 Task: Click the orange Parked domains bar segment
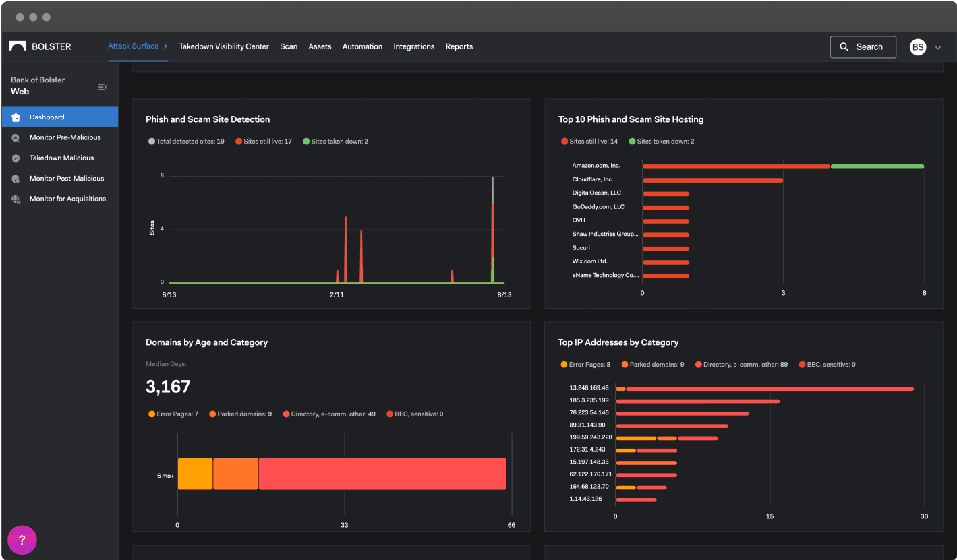236,474
